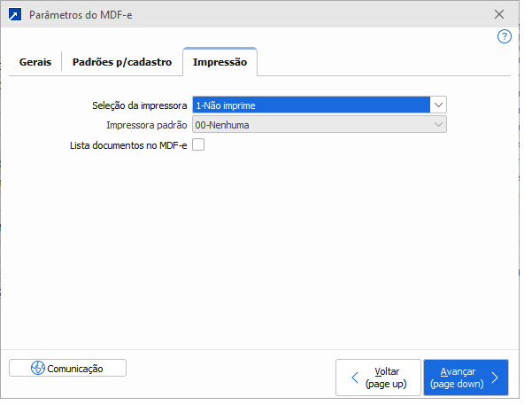Click the 00-Nenhuma printer field
This screenshot has height=405, width=532.
pos(311,125)
